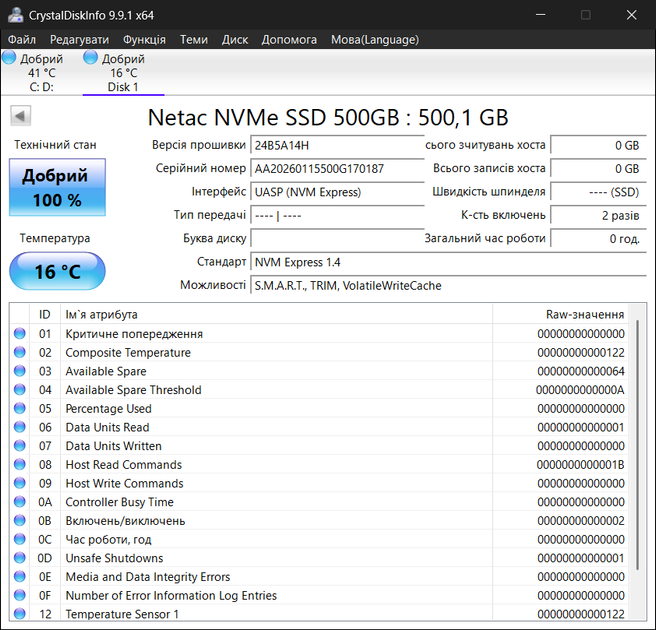Image resolution: width=656 pixels, height=630 pixels.
Task: Click status orb for Data Units Written
Action: click(20, 446)
